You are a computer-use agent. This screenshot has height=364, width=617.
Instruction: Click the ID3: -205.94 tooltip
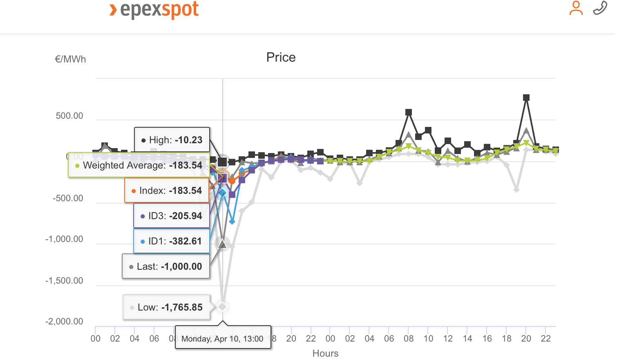(x=172, y=216)
